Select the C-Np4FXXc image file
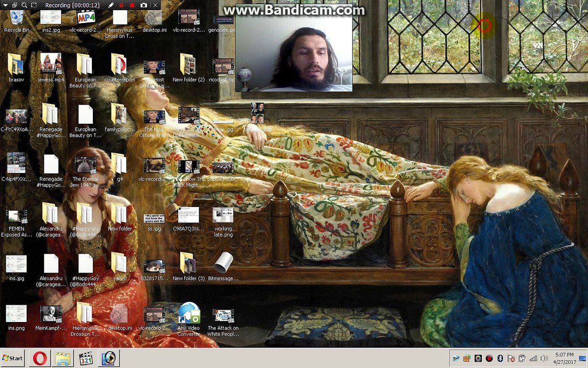 point(16,167)
